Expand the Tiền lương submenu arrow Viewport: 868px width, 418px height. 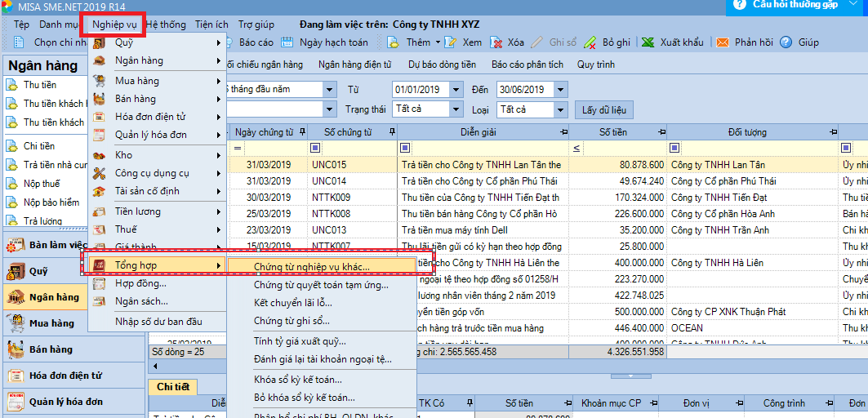point(219,211)
